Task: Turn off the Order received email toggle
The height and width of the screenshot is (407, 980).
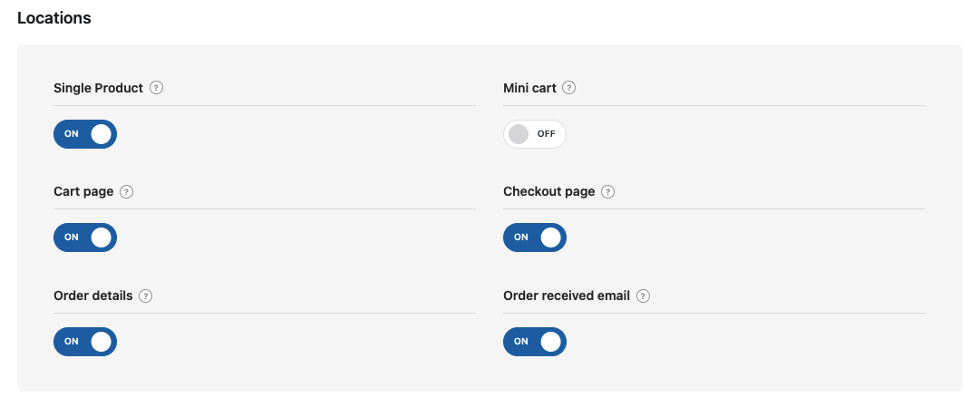Action: coord(535,342)
